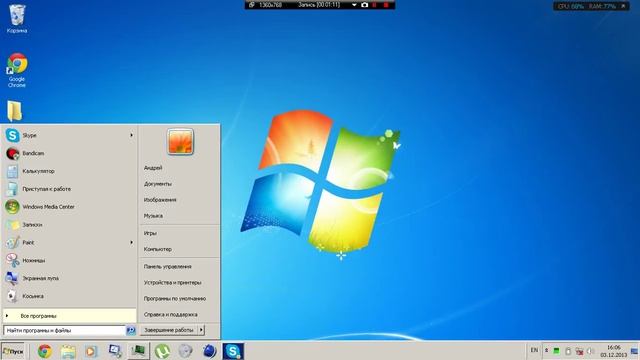Viewport: 640px width, 360px height.
Task: Click the Paint icon in Start menu
Action: [12, 242]
